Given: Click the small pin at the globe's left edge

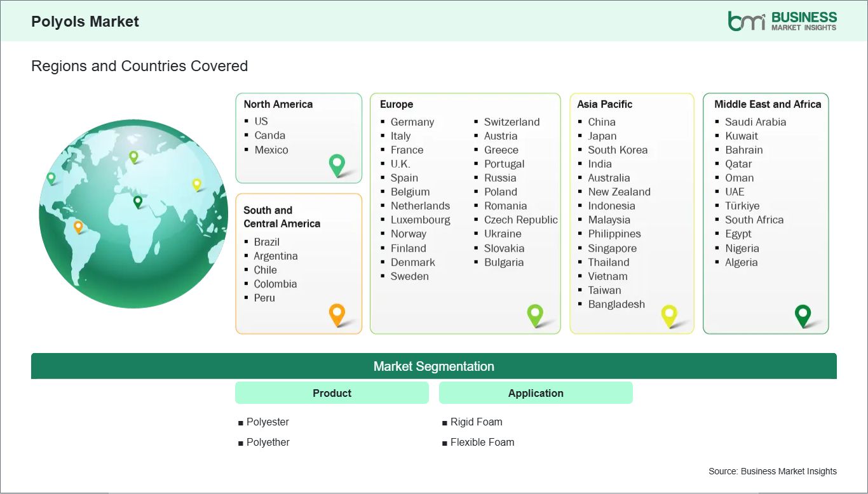Looking at the screenshot, I should click(51, 178).
